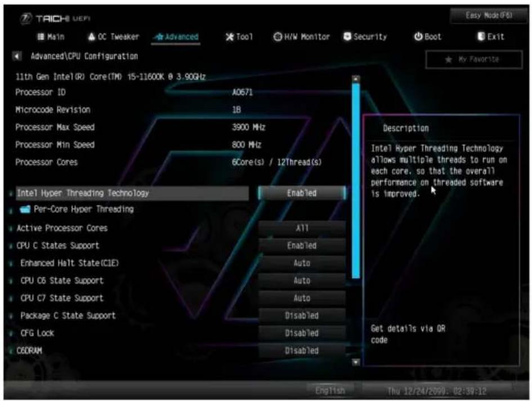This screenshot has width=532, height=401.
Task: Go to the H/W Monitor tab
Action: (x=301, y=37)
